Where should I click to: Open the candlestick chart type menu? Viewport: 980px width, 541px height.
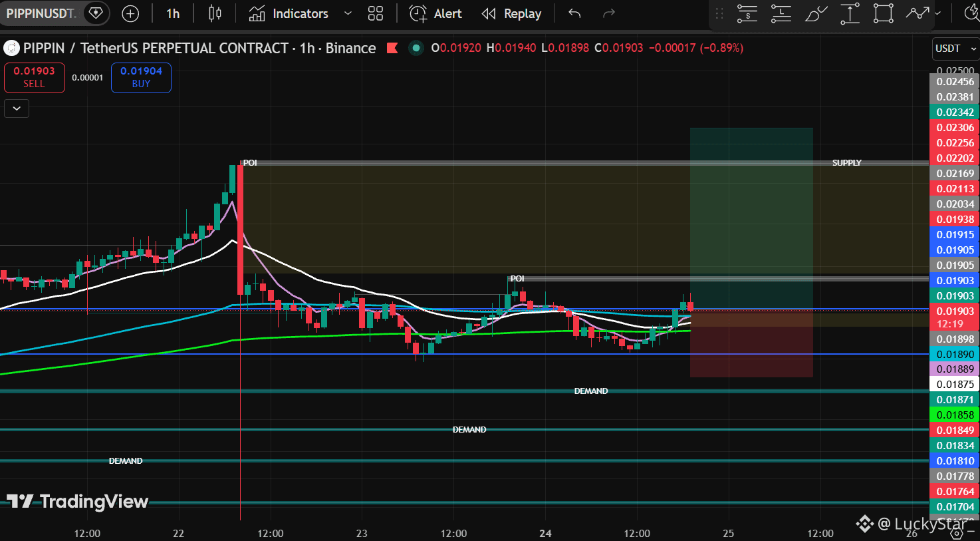coord(215,13)
